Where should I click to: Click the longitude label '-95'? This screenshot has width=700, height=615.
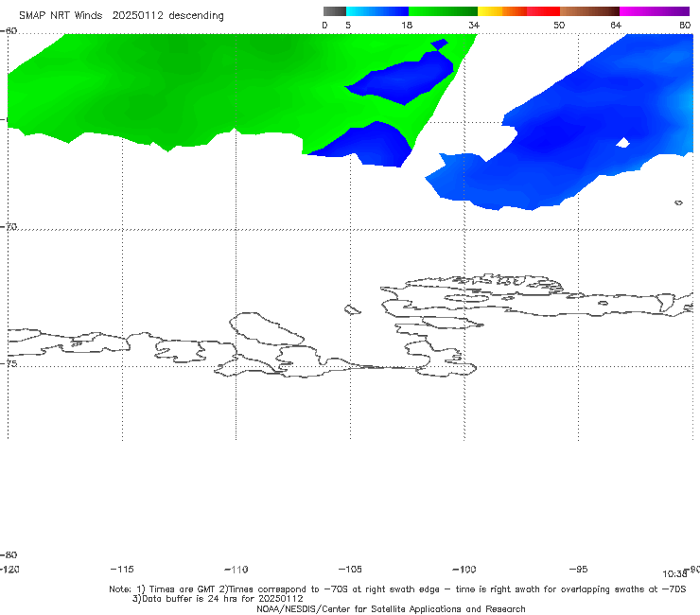click(x=578, y=569)
